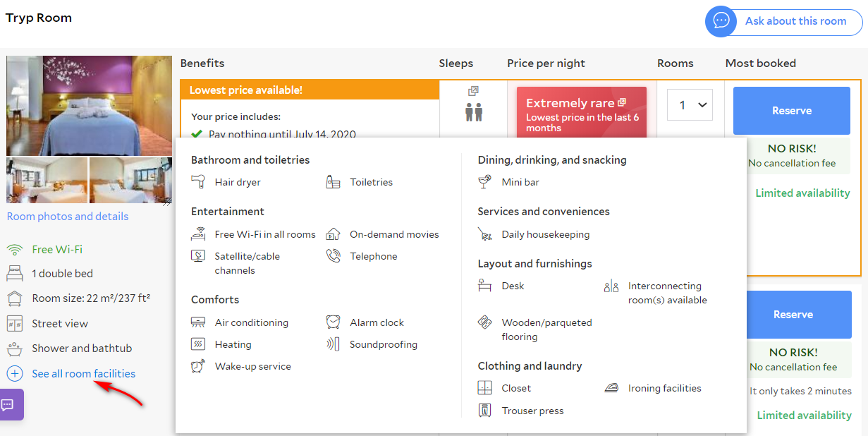This screenshot has height=436, width=868.
Task: Open the left small room thumbnail
Action: pos(47,180)
